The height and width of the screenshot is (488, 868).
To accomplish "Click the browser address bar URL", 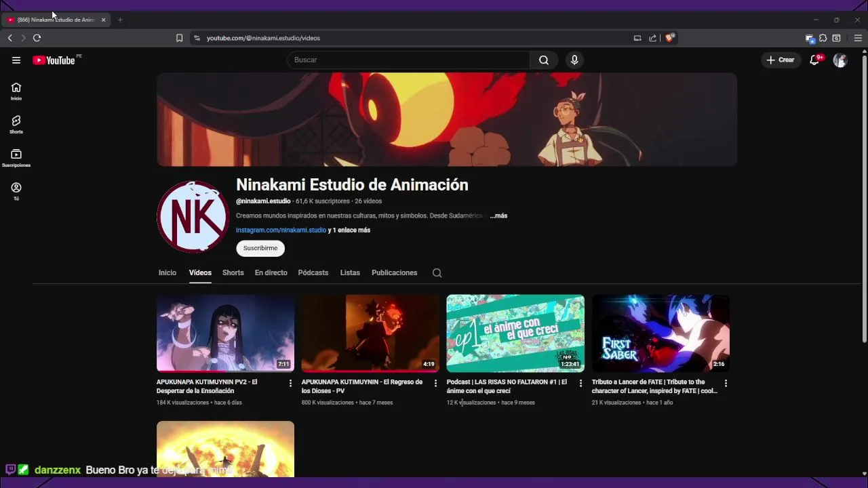I will tap(263, 38).
